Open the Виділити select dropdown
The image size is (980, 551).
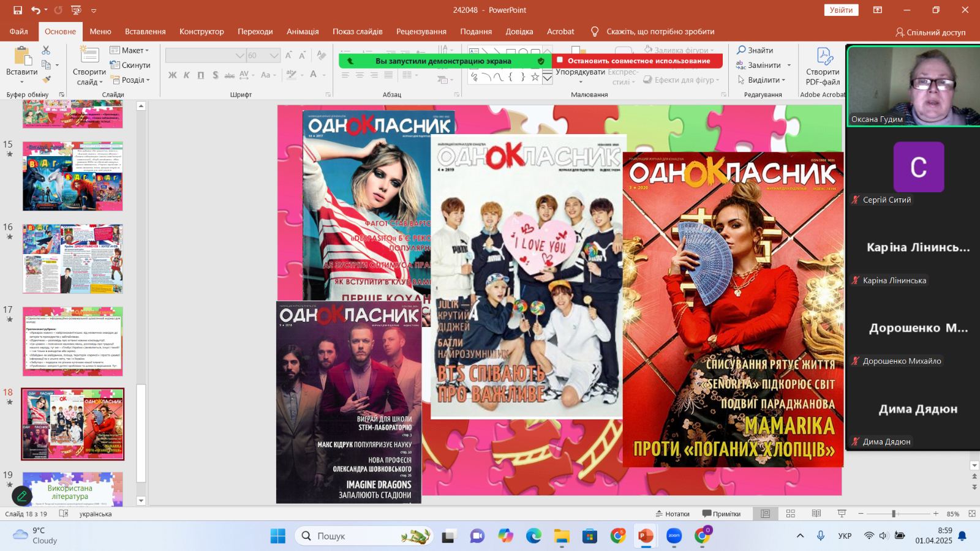(761, 80)
